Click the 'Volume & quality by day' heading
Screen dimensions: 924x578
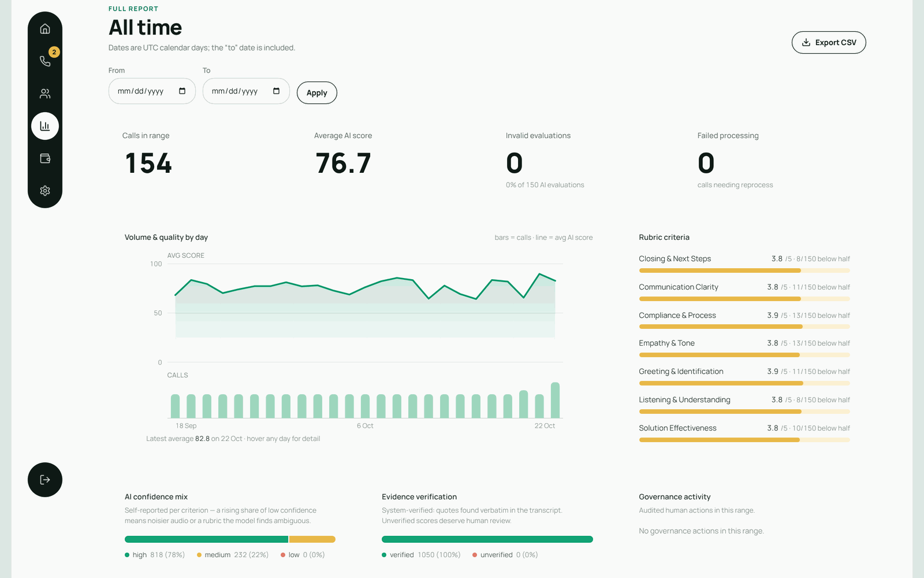tap(166, 238)
